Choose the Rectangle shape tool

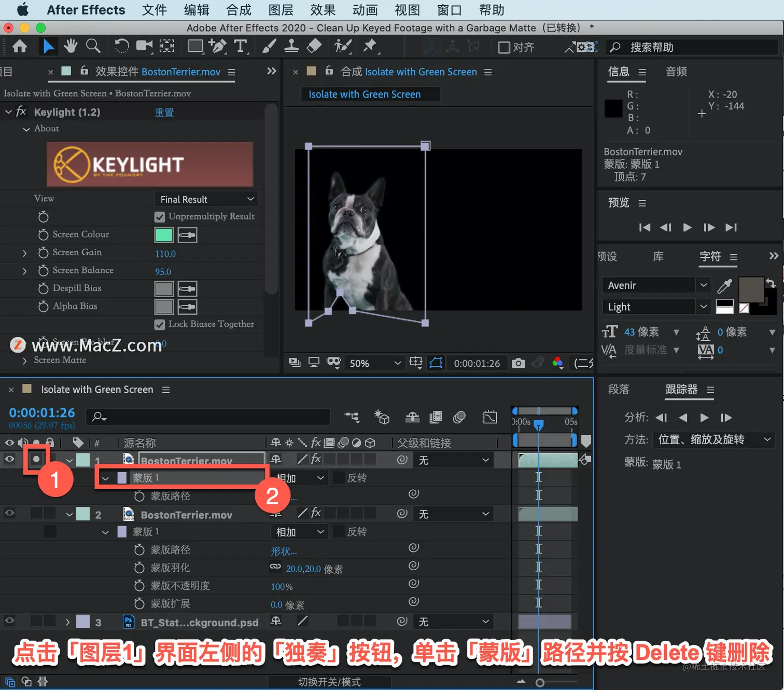coord(195,47)
